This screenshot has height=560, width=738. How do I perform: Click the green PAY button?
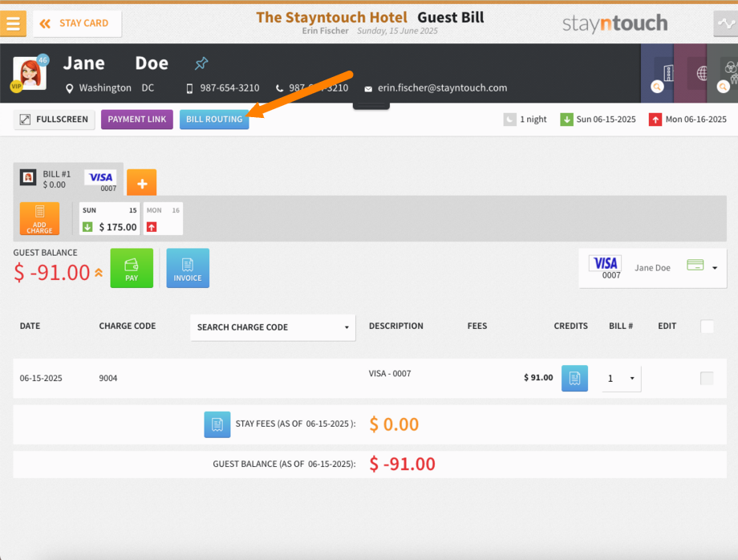coord(132,268)
